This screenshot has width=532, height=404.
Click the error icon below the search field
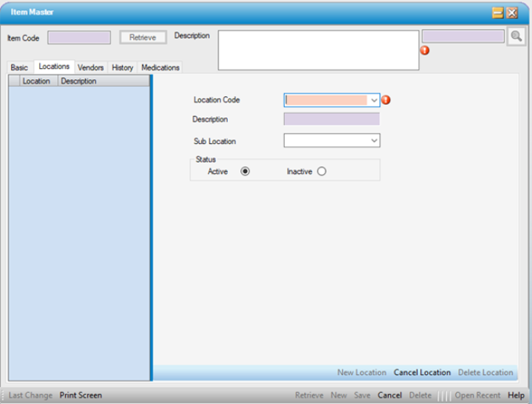click(425, 51)
